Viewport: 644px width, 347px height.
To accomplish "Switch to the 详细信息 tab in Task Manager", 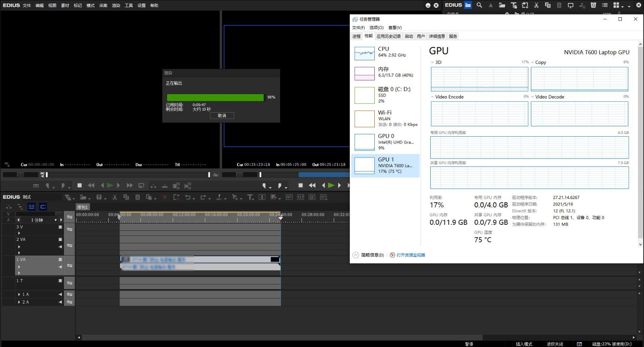I will (x=437, y=36).
